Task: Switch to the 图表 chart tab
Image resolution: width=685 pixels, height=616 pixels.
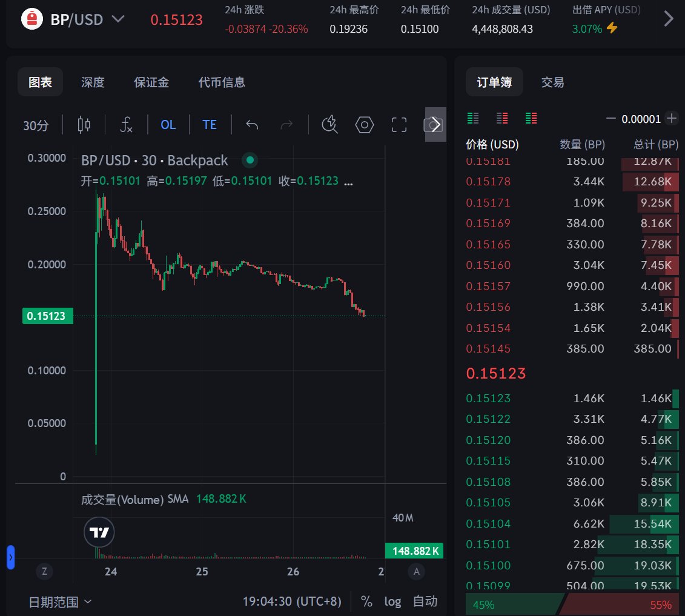Action: tap(40, 82)
